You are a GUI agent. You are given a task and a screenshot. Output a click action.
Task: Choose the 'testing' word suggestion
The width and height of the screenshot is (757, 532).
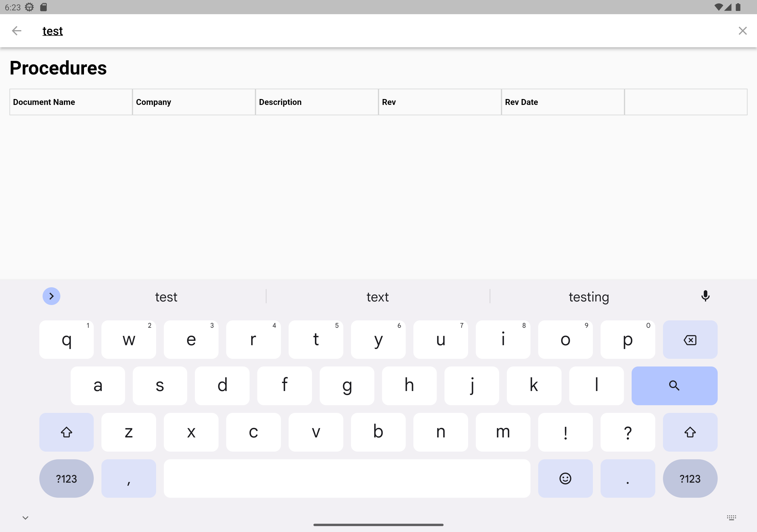588,297
